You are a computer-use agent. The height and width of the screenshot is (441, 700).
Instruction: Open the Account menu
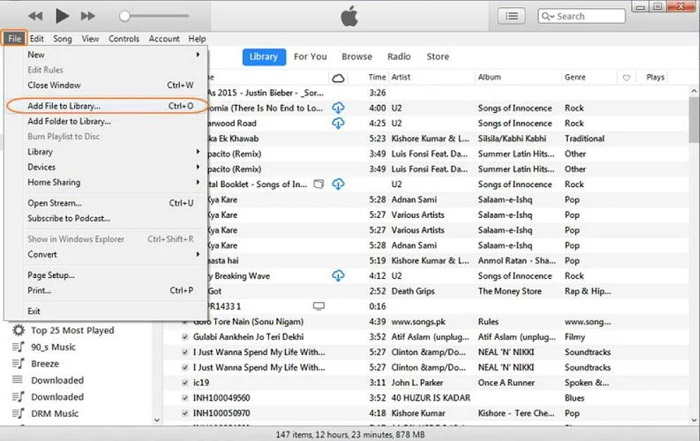click(164, 39)
